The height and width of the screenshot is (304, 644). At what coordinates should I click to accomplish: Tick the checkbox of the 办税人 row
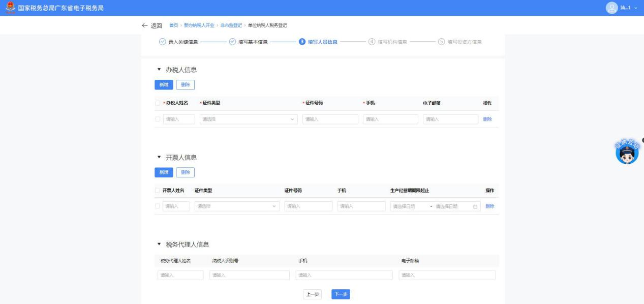[x=158, y=119]
